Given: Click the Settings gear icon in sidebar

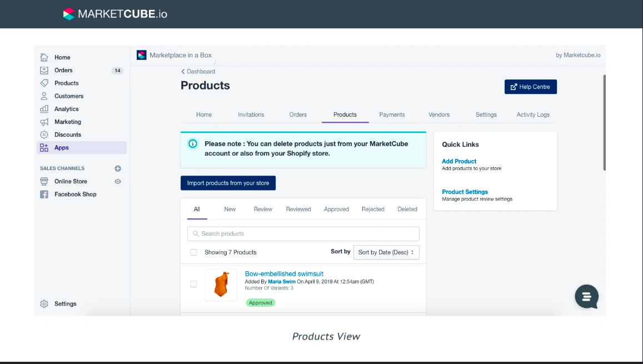Looking at the screenshot, I should tap(44, 304).
